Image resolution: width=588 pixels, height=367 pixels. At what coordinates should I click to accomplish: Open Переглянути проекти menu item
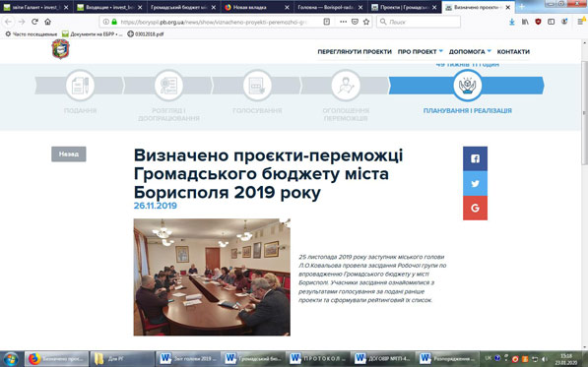(355, 52)
